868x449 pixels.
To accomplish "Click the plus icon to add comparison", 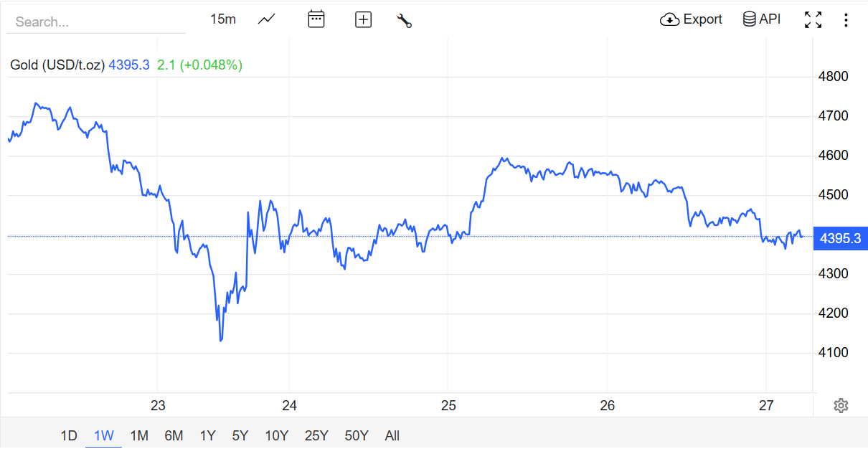I will coord(364,20).
